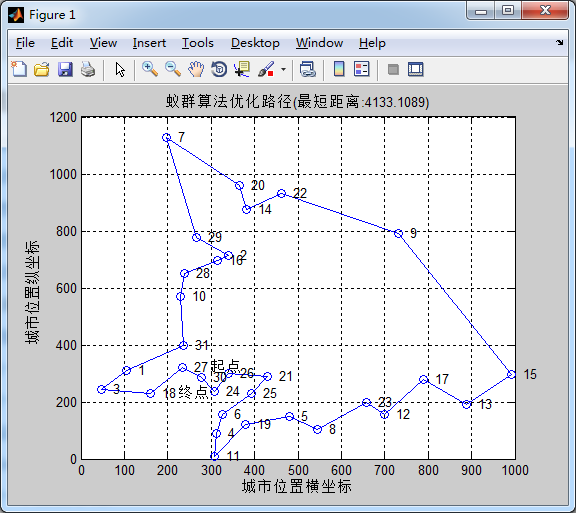Maximize the Figure 1 window
Screen dimensions: 576x513
click(508, 11)
